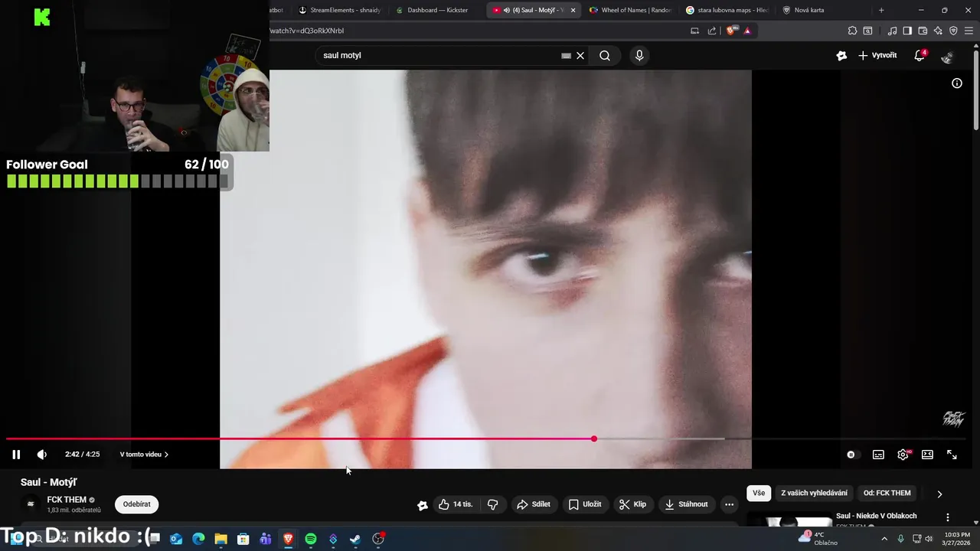Screen dimensions: 980x551
Task: Click the Brave Shields lion icon
Action: point(730,31)
